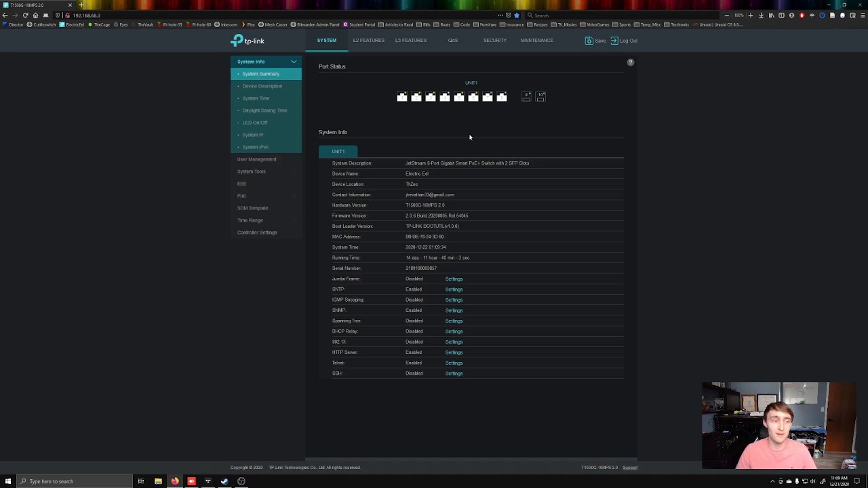Select port 7 in Port Status
This screenshot has width=868, height=488.
488,98
